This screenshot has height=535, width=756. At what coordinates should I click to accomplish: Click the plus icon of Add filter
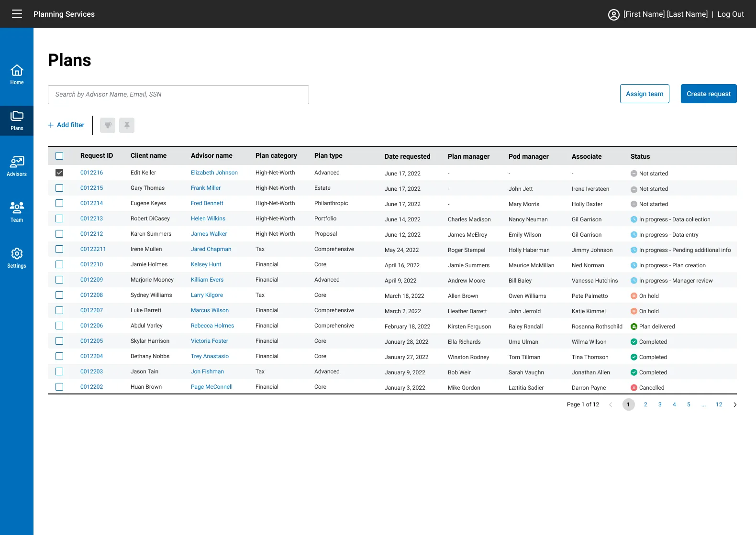point(51,125)
